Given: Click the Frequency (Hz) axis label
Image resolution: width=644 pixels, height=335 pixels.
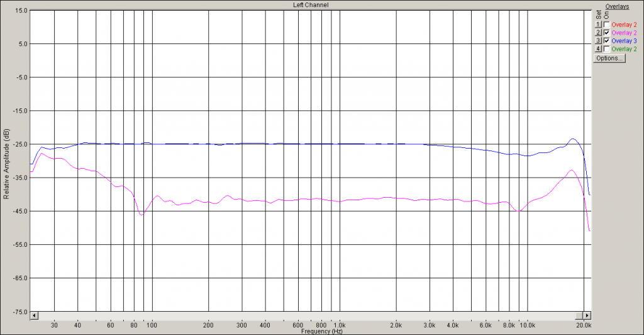Looking at the screenshot, I should [x=321, y=331].
